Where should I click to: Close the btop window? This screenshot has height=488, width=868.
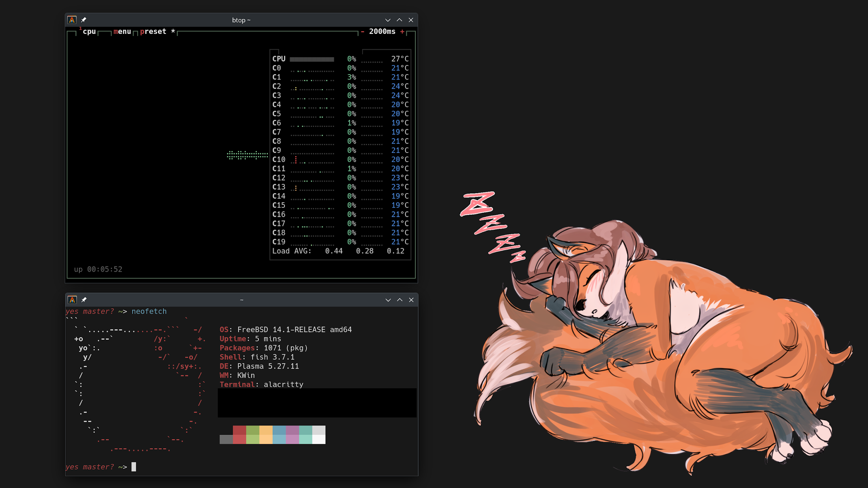click(411, 20)
